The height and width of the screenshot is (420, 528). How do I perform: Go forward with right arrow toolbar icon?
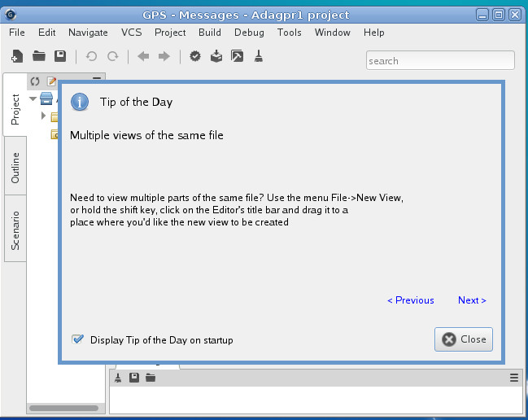[164, 56]
